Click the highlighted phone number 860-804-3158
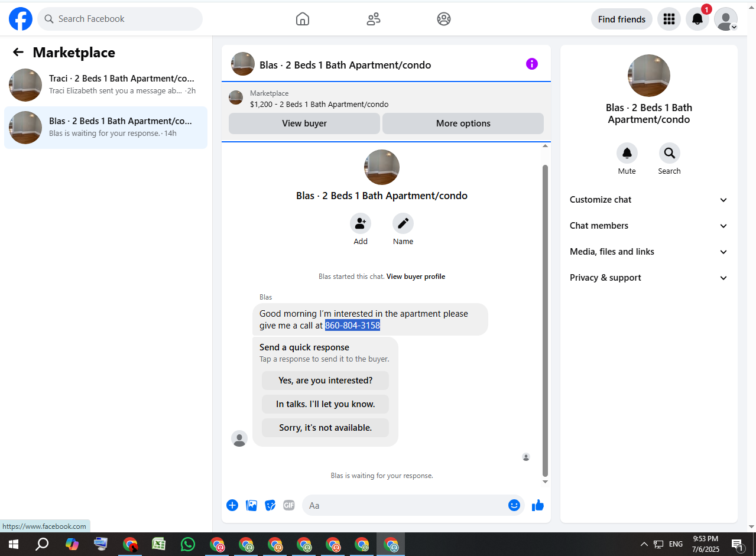 pos(352,326)
